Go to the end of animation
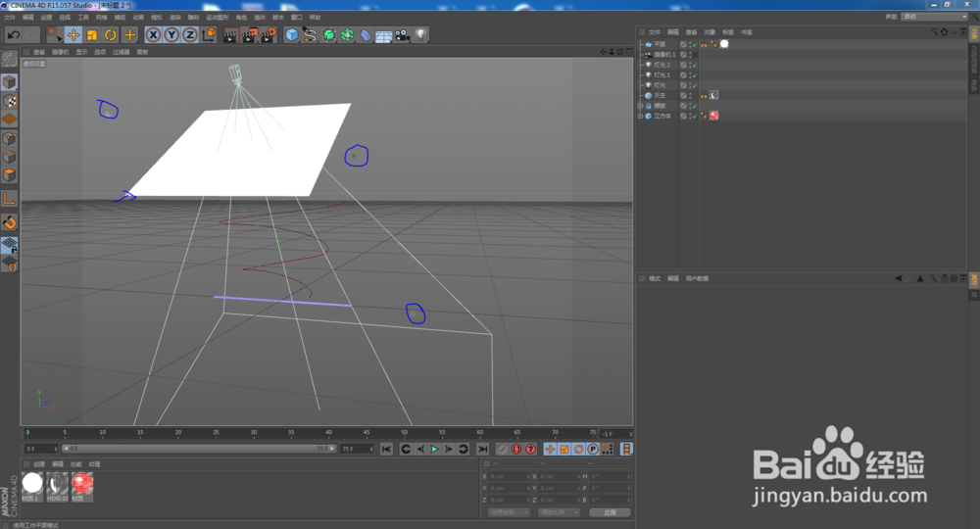980x529 pixels. [482, 449]
